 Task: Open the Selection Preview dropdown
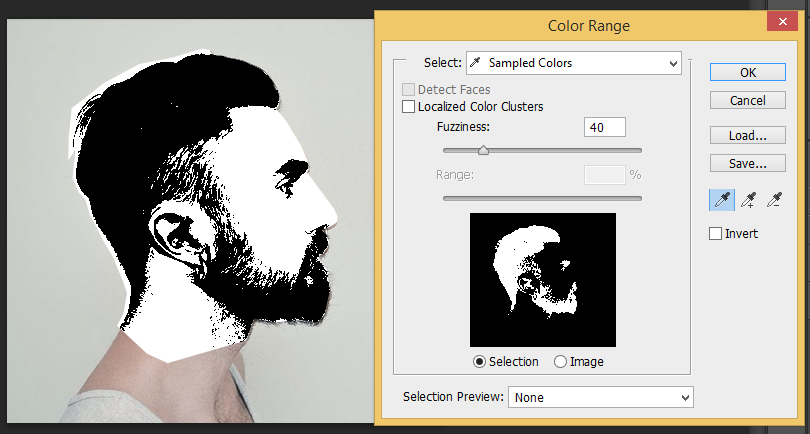601,397
